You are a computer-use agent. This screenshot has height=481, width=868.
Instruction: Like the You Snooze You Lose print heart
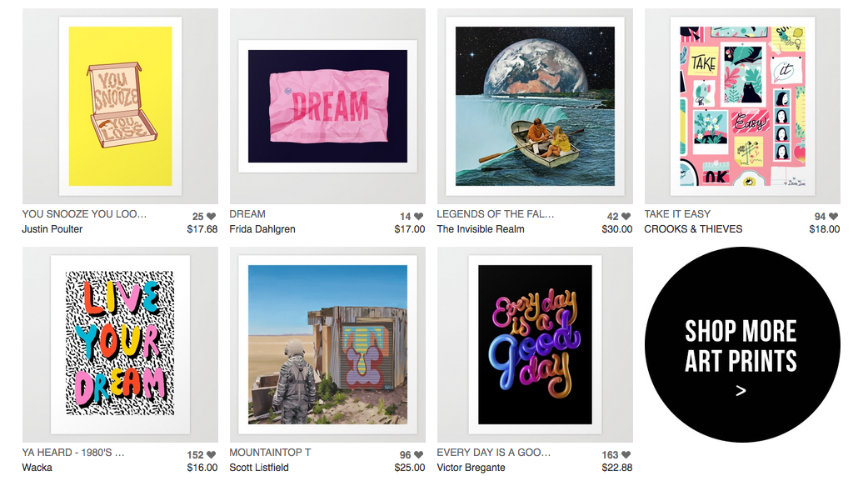click(211, 217)
